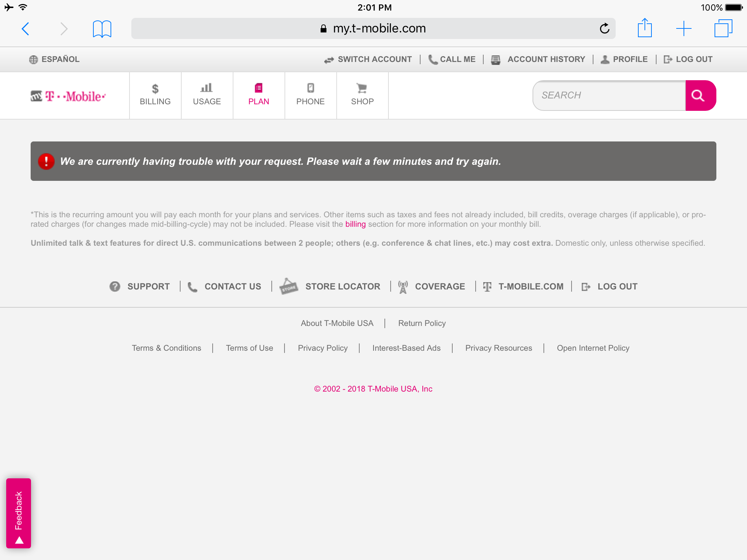
Task: Tap Safari's forward arrow
Action: (x=64, y=29)
